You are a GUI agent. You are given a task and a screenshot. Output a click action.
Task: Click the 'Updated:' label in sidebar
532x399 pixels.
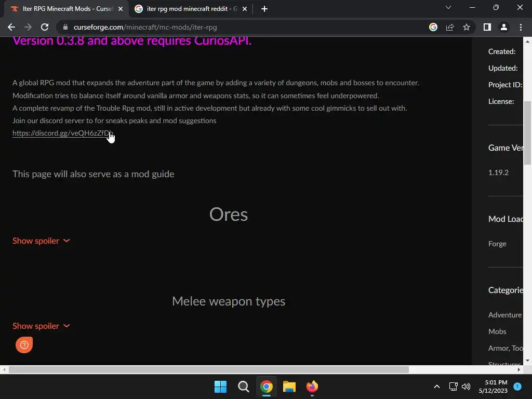[x=503, y=68]
